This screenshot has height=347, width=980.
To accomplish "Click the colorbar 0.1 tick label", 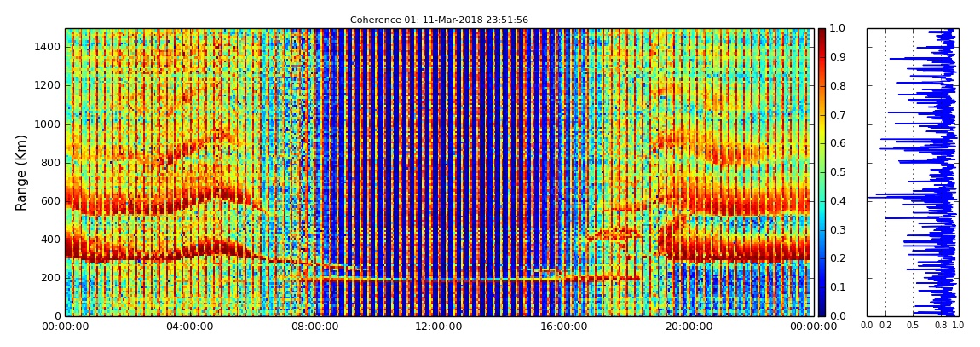I will (837, 287).
